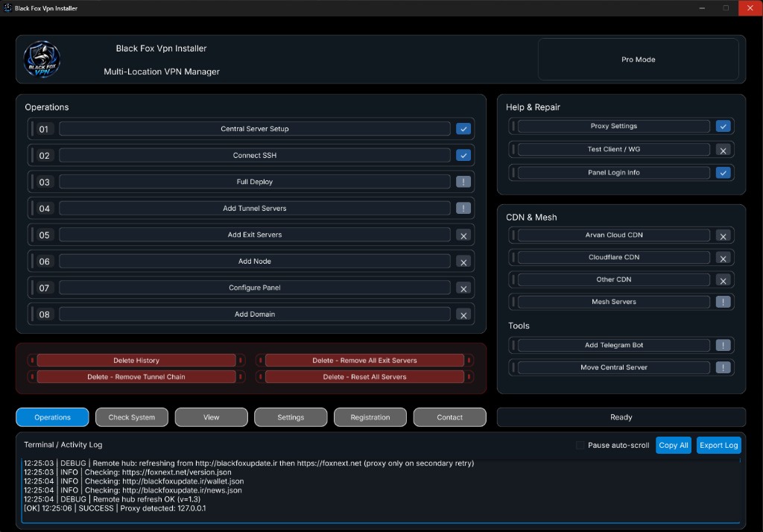763x532 pixels.
Task: Run the Central Server Setup operation
Action: (x=255, y=128)
